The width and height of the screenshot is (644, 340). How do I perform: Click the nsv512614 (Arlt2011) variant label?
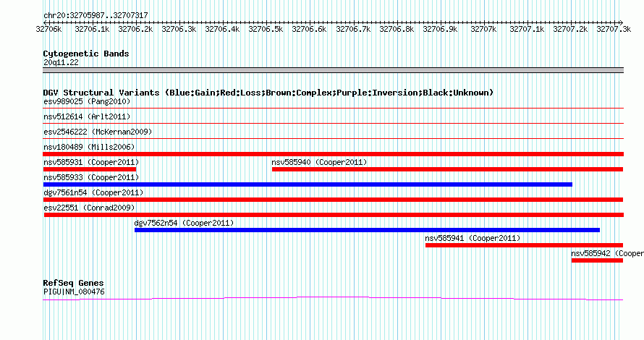(87, 116)
